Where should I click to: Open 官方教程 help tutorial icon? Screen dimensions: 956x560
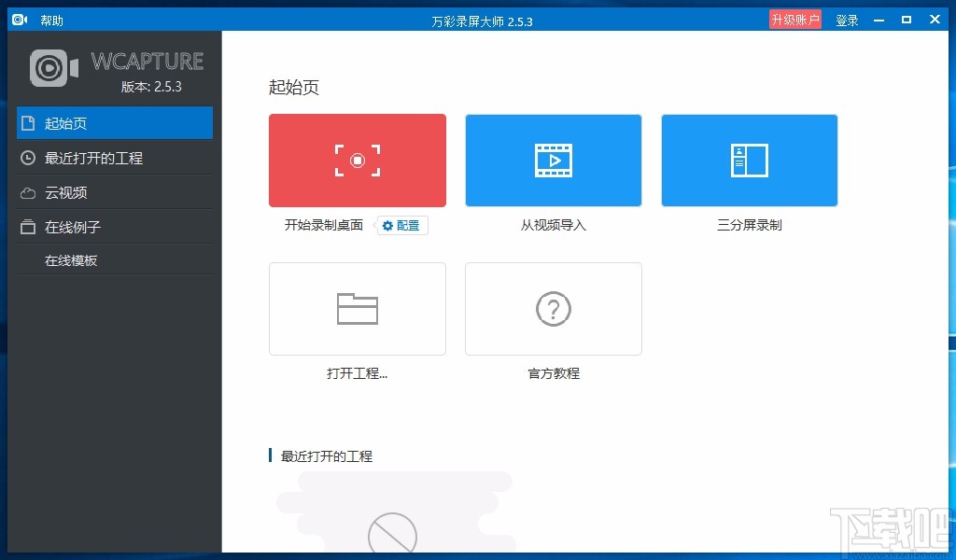(553, 308)
